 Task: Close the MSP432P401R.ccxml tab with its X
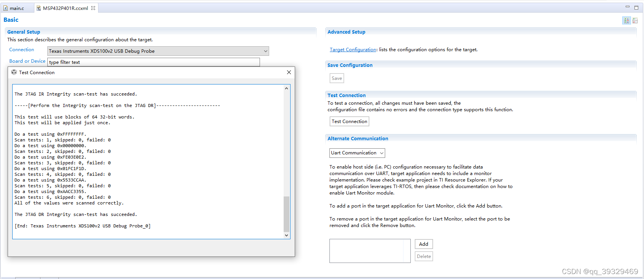pos(93,8)
